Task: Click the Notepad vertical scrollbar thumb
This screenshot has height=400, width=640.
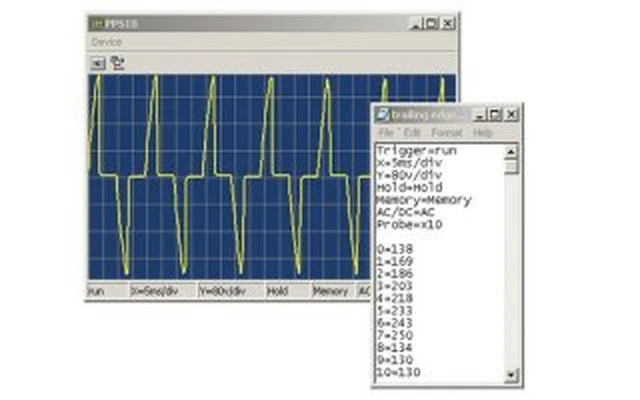Action: [x=511, y=167]
